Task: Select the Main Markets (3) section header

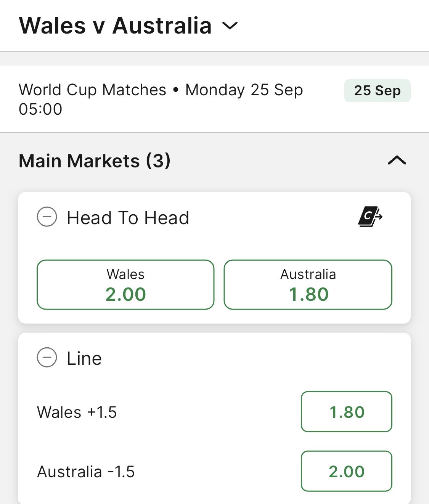Action: pos(95,161)
